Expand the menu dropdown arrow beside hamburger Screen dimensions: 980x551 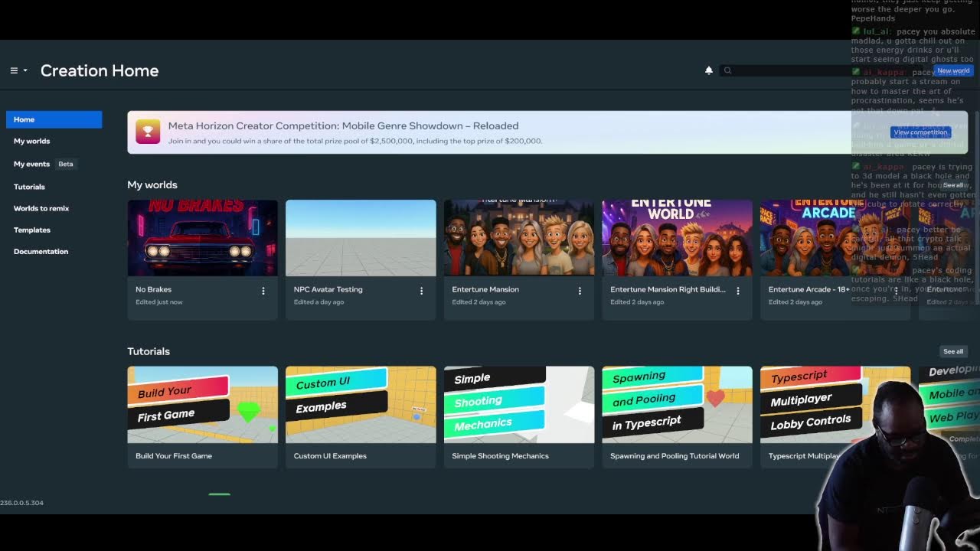point(25,70)
